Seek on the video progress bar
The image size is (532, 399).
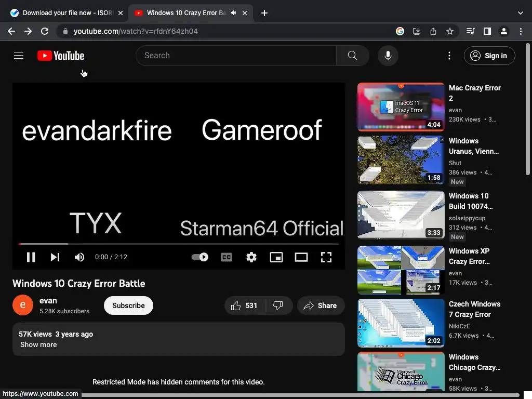[179, 244]
